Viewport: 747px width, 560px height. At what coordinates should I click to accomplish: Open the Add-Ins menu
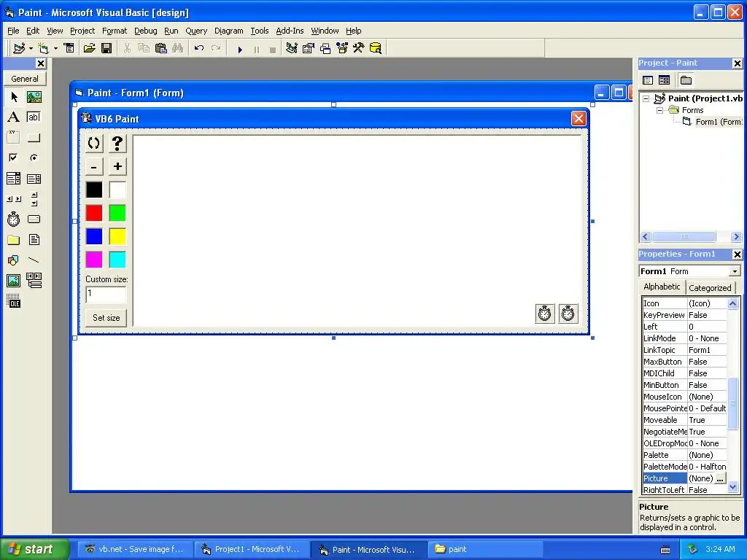pyautogui.click(x=290, y=31)
